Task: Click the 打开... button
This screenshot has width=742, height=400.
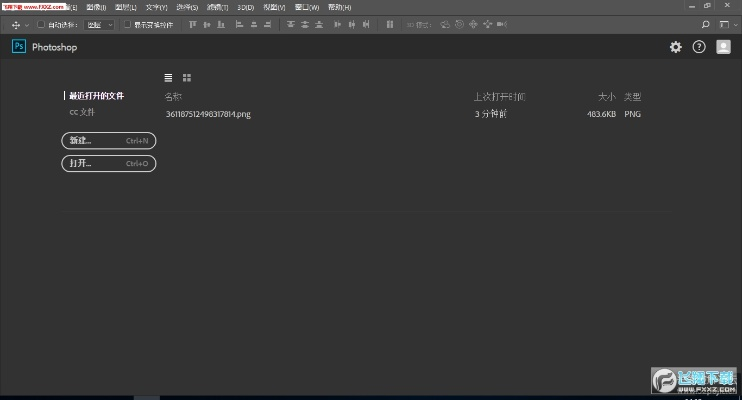Action: click(109, 163)
